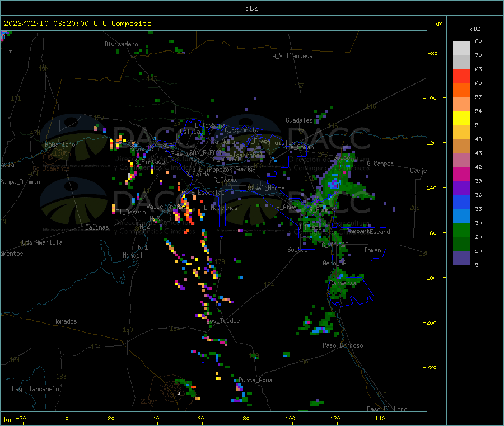The image size is (504, 426).
Task: Click the Carmensa location label
Action: click(343, 283)
